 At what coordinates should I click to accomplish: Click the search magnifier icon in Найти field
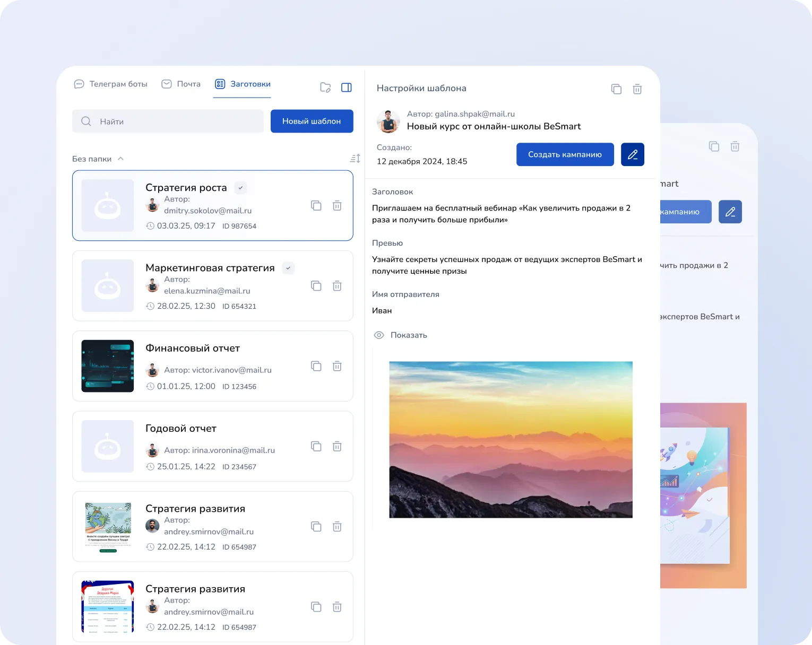tap(85, 121)
